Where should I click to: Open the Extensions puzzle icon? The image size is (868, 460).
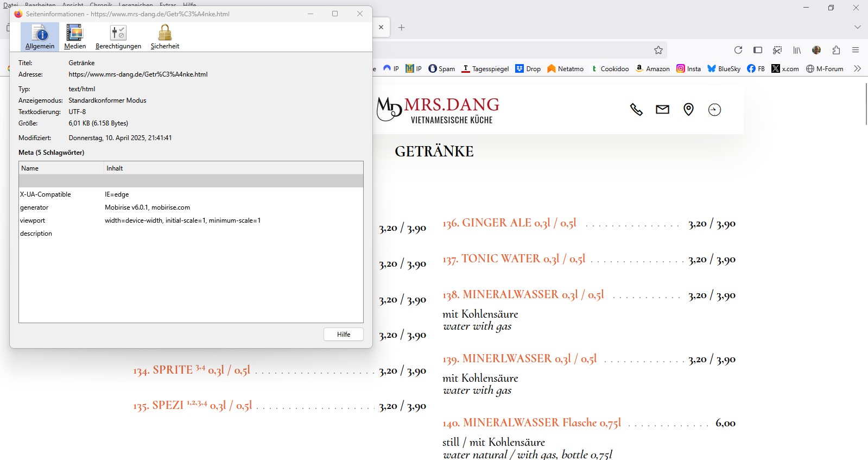click(x=836, y=50)
